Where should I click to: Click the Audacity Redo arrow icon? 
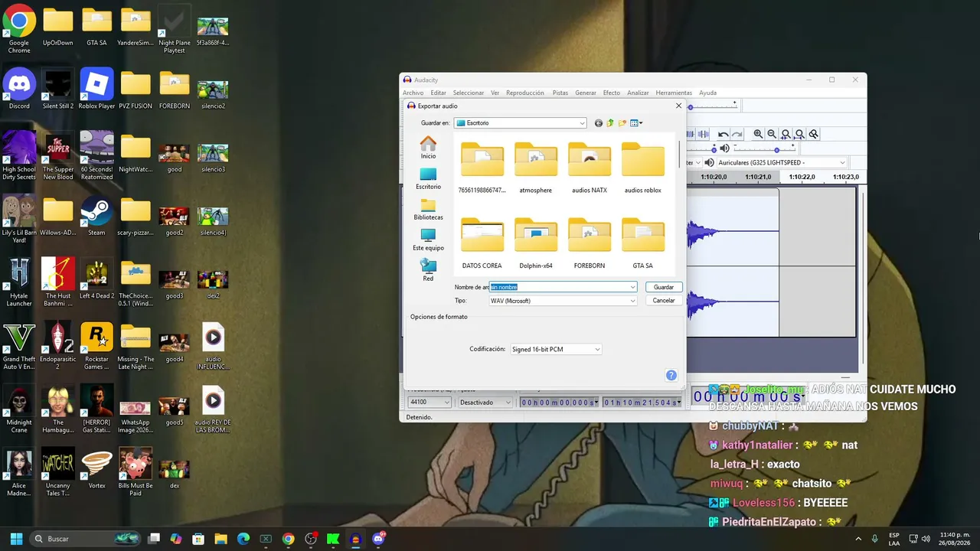(737, 134)
